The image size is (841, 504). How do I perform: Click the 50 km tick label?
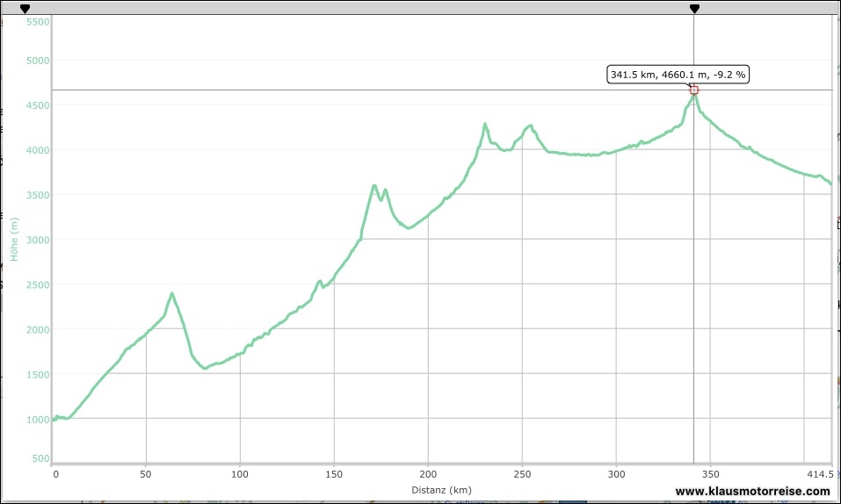pos(146,473)
